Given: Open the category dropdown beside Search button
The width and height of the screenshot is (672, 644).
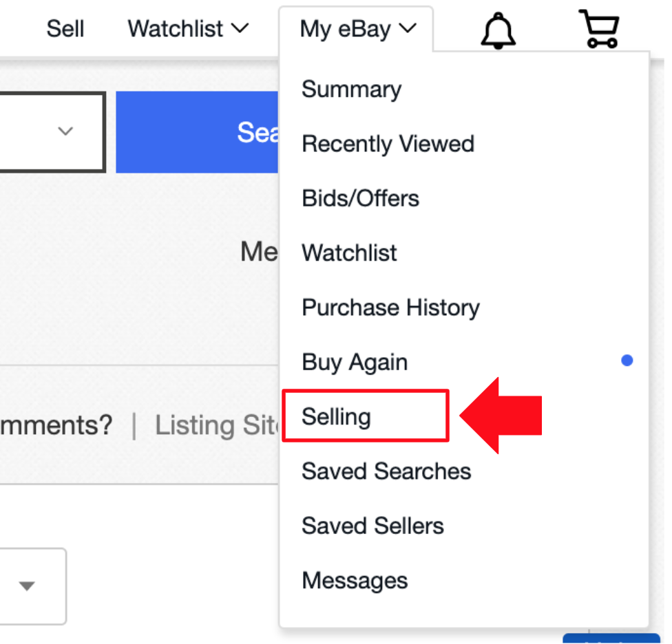Looking at the screenshot, I should pos(52,132).
